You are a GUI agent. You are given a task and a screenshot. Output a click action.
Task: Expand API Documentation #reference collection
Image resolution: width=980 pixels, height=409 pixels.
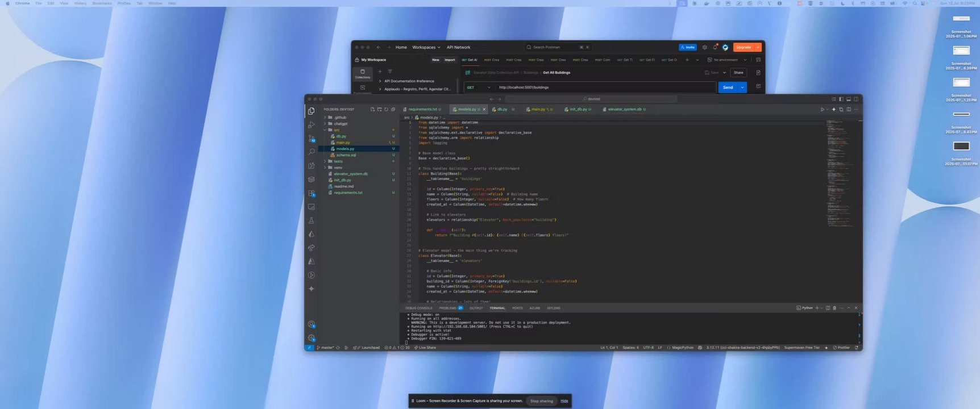(x=380, y=81)
